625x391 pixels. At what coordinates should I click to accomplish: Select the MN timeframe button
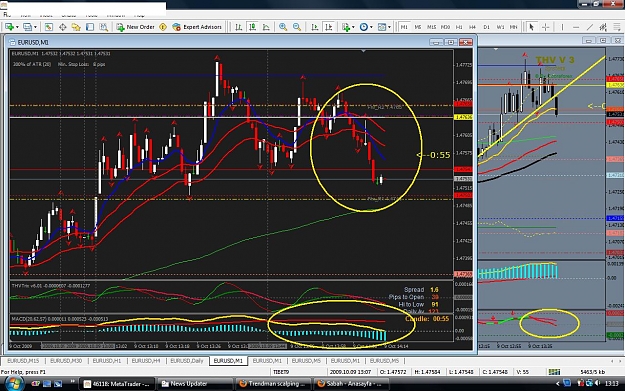point(513,27)
